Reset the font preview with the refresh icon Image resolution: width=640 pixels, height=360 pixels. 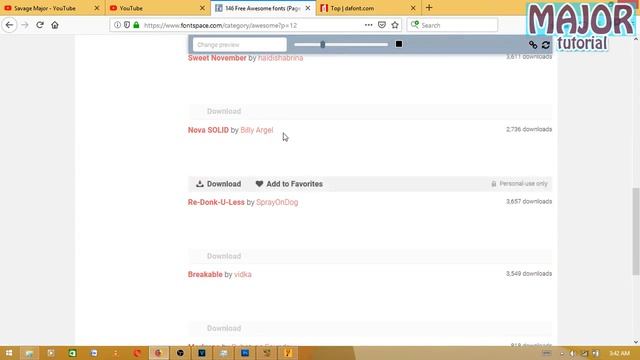click(x=546, y=44)
